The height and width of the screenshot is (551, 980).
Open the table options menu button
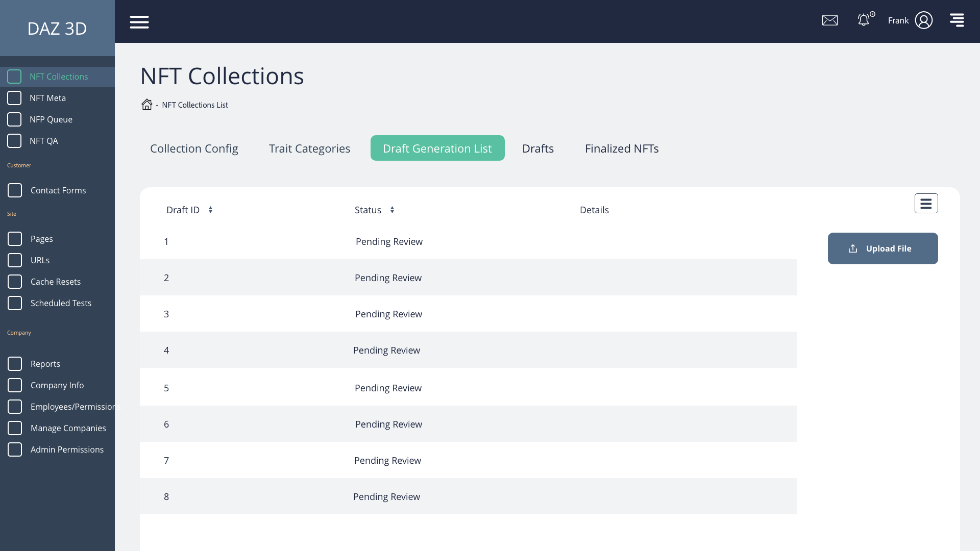pyautogui.click(x=926, y=204)
